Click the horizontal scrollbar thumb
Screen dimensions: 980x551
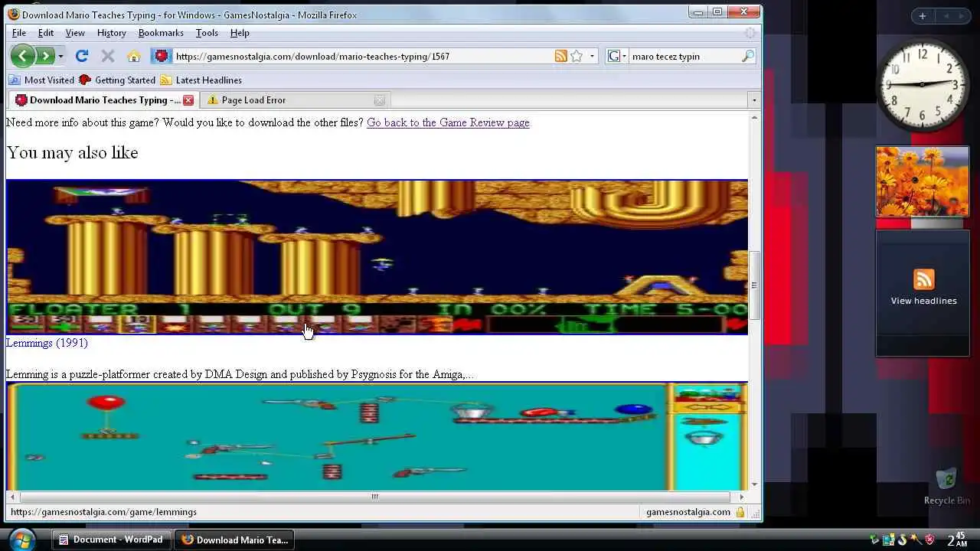click(x=374, y=497)
